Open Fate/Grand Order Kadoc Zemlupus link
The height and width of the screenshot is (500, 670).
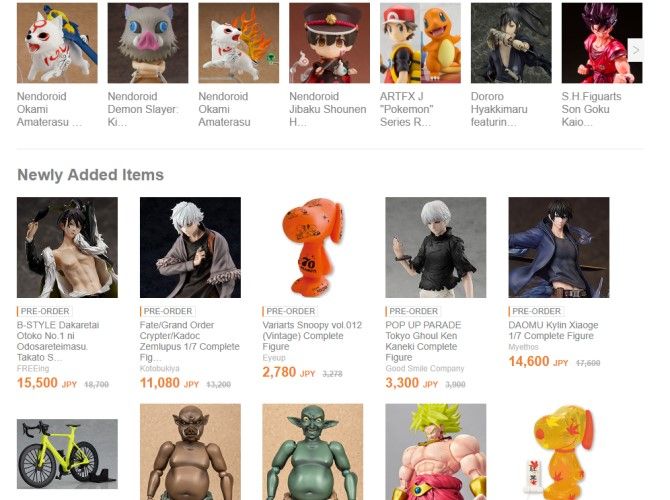[x=189, y=341]
